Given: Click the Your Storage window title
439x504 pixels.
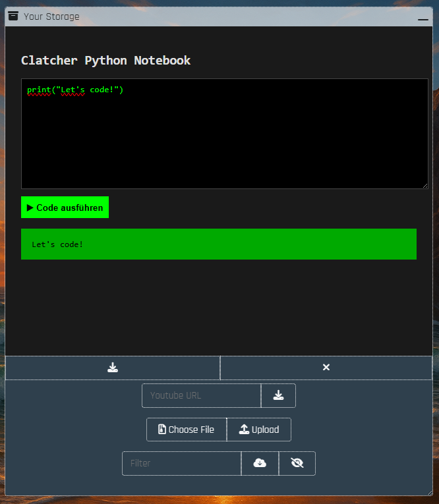Looking at the screenshot, I should pyautogui.click(x=51, y=16).
